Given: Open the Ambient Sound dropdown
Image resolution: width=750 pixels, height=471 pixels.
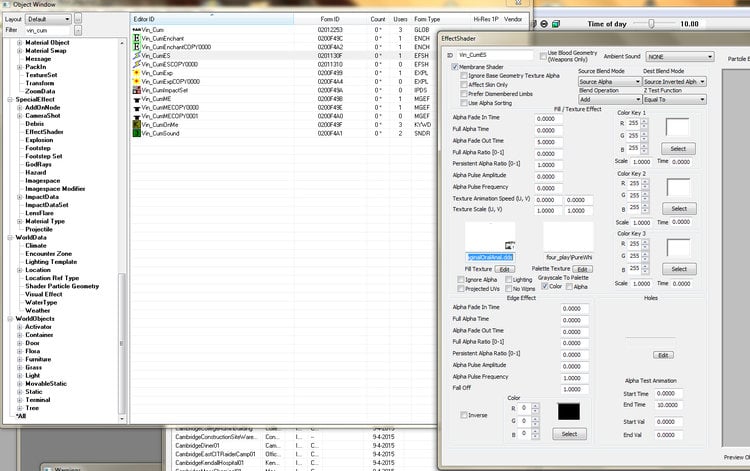Looking at the screenshot, I should (680, 56).
